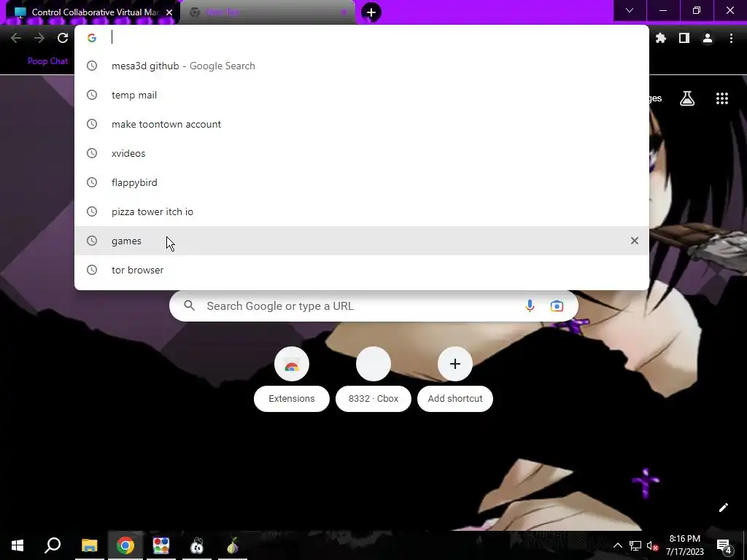Remove the games suggestion with its X
The image size is (747, 560).
635,241
